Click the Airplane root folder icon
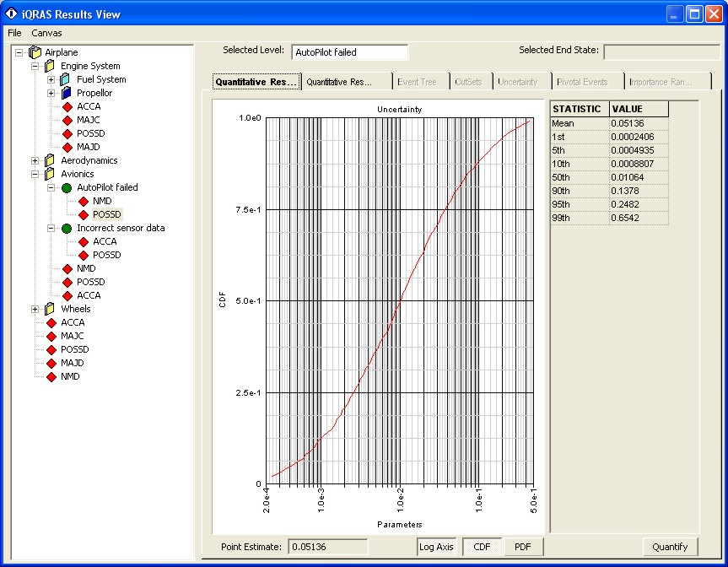728x567 pixels. point(35,52)
